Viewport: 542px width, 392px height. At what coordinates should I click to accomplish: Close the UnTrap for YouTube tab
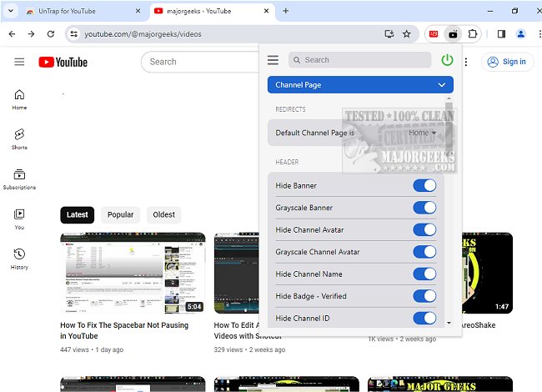[138, 11]
